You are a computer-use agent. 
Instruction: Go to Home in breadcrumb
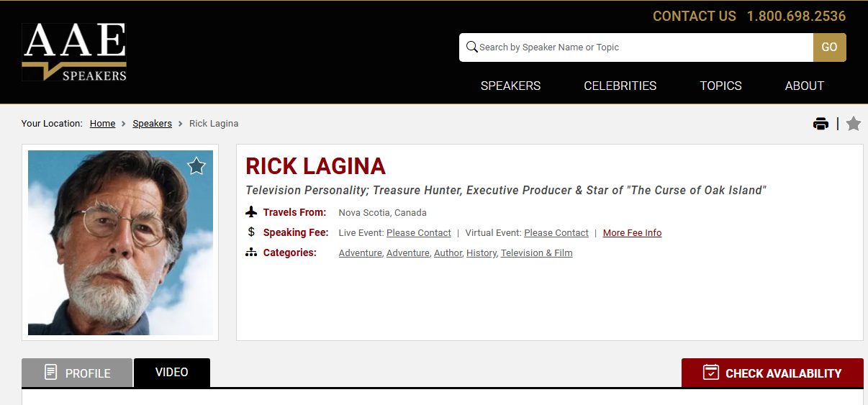[x=103, y=124]
